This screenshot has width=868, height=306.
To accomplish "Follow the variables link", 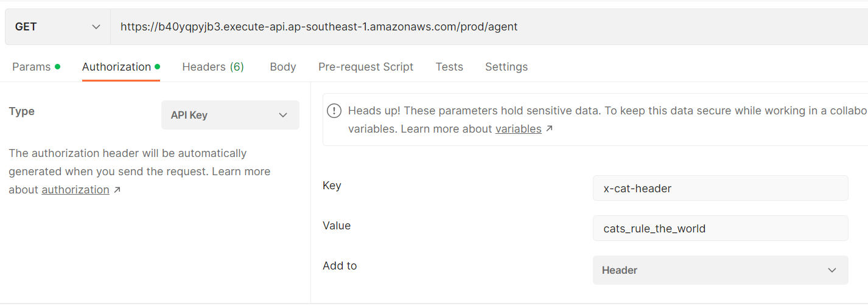I will [518, 129].
